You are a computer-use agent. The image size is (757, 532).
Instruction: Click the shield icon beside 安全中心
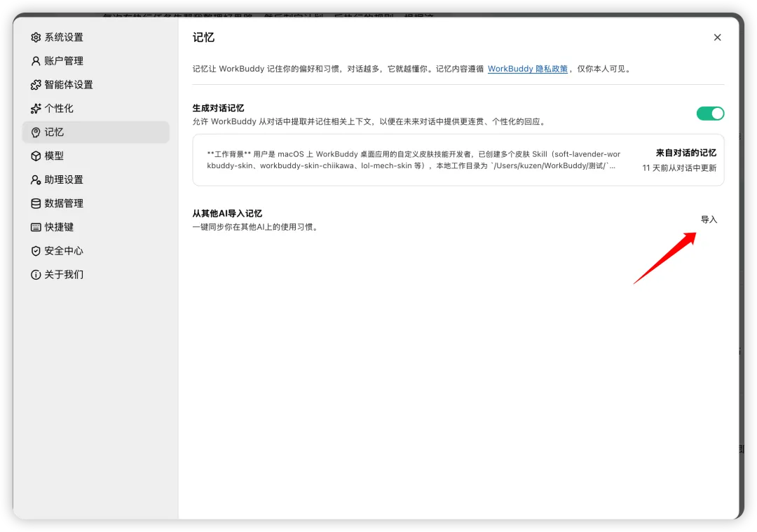[x=36, y=250]
